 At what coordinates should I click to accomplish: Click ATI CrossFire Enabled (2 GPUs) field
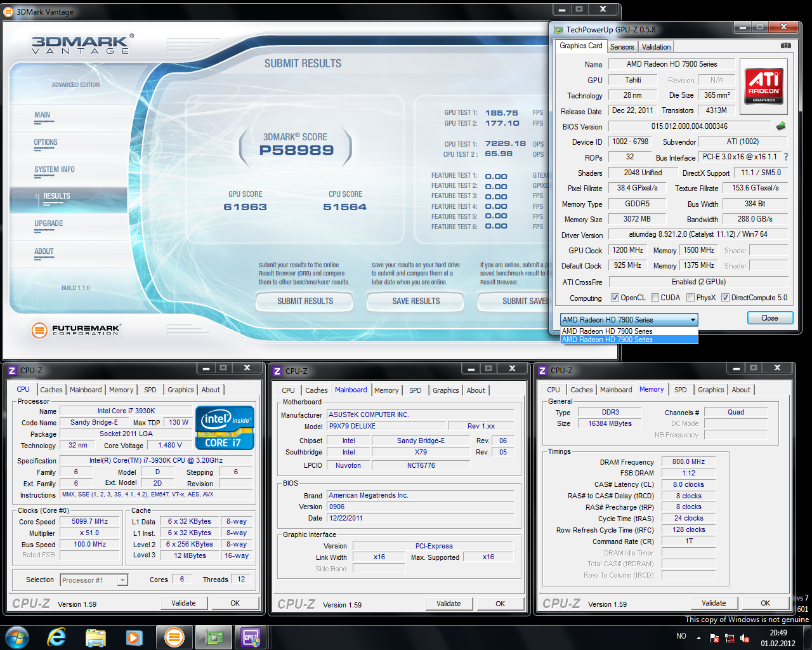click(x=698, y=282)
